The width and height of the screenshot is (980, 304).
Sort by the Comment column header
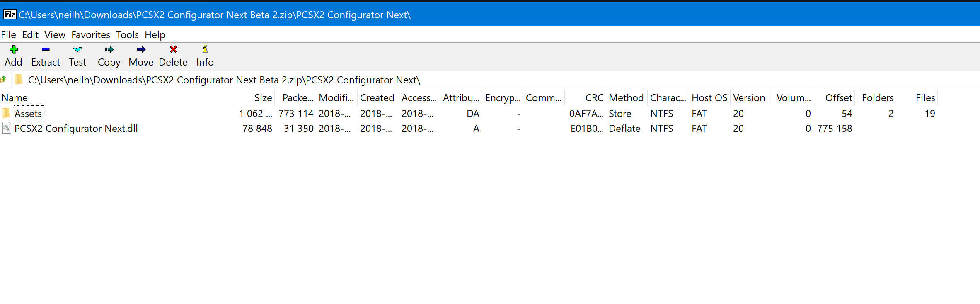click(544, 98)
